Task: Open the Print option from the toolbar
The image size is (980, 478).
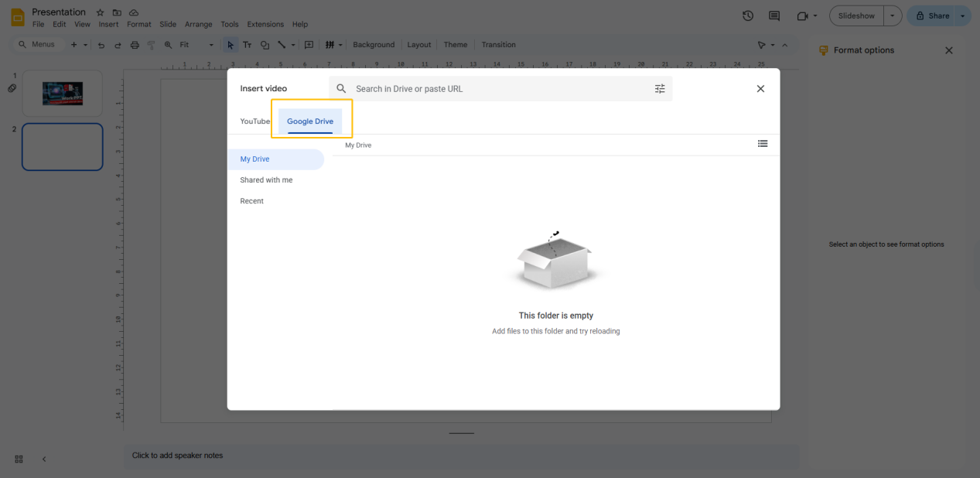Action: 135,44
